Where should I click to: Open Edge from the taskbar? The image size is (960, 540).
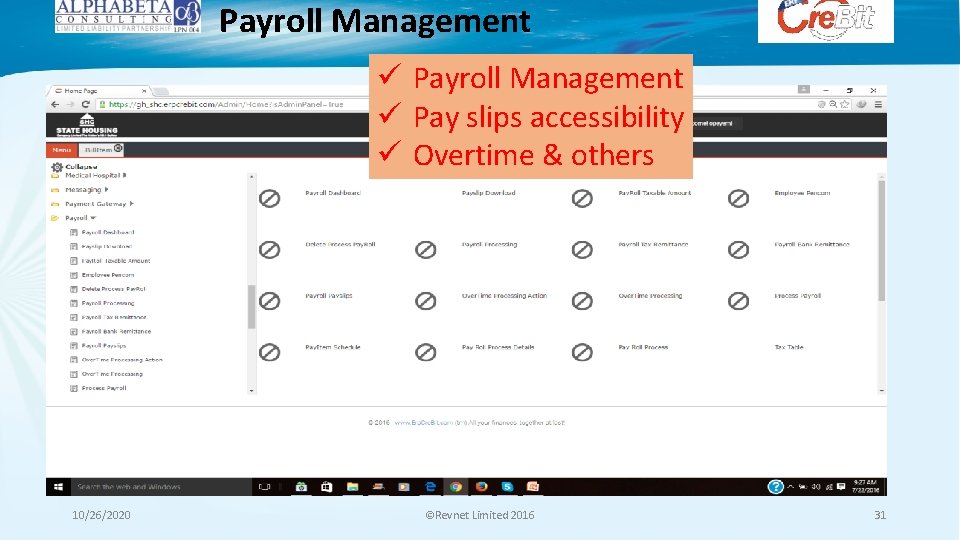click(x=430, y=487)
